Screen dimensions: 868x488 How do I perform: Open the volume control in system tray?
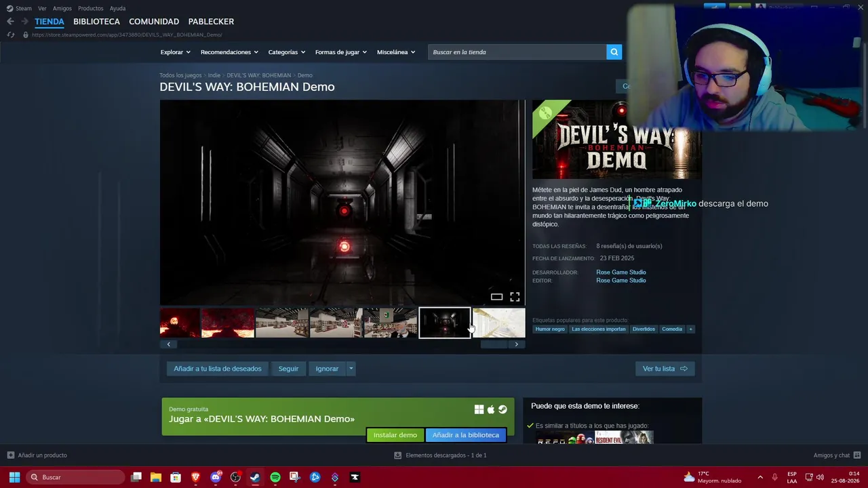pos(821,477)
